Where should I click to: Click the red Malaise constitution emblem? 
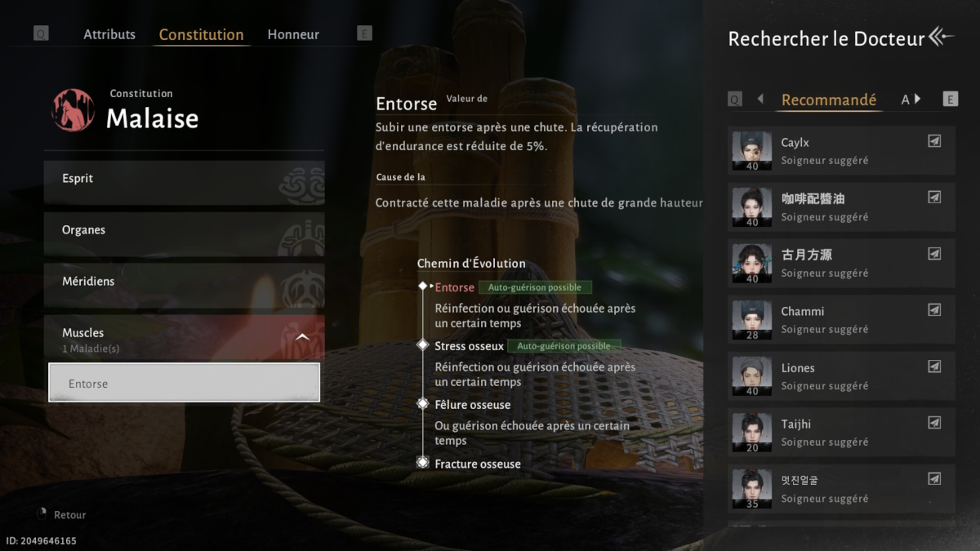(x=73, y=110)
